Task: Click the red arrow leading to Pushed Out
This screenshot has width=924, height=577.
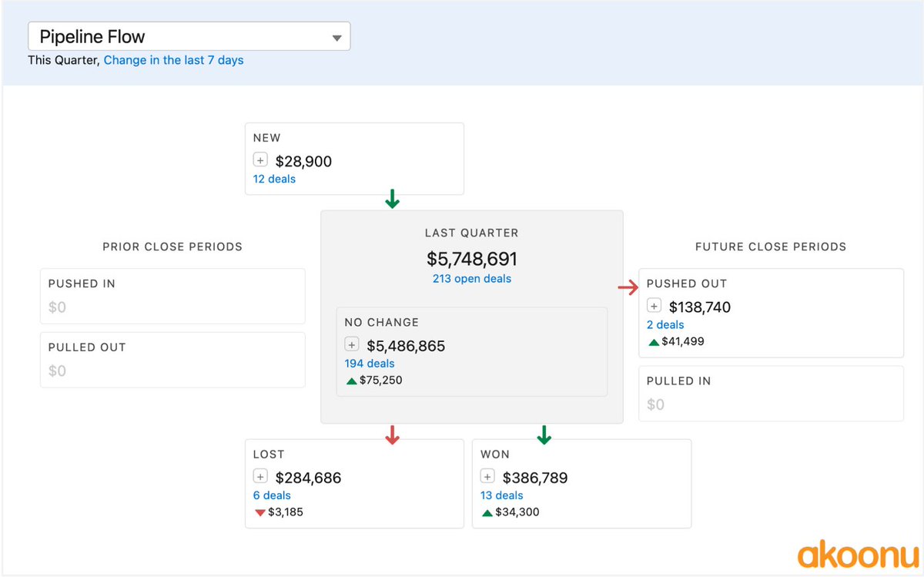Action: [x=629, y=287]
